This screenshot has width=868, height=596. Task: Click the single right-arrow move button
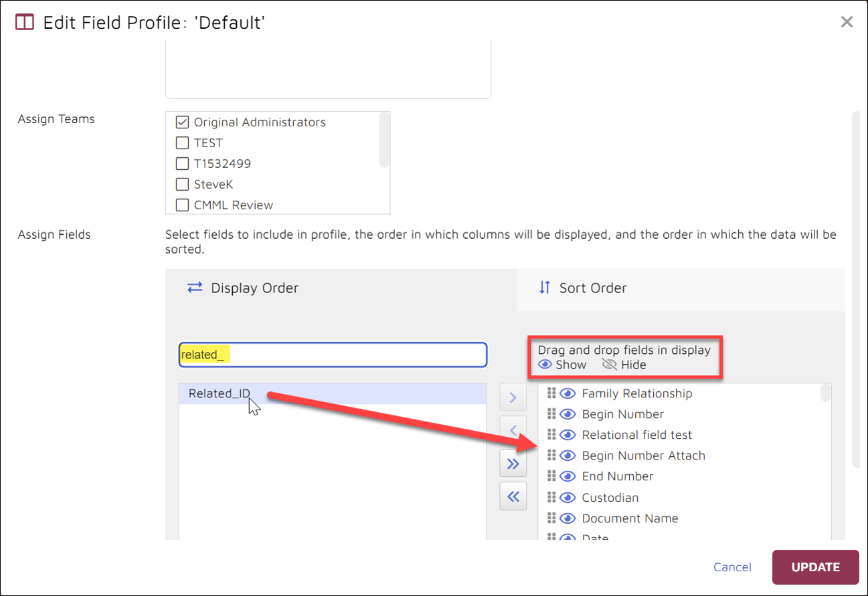pyautogui.click(x=513, y=397)
